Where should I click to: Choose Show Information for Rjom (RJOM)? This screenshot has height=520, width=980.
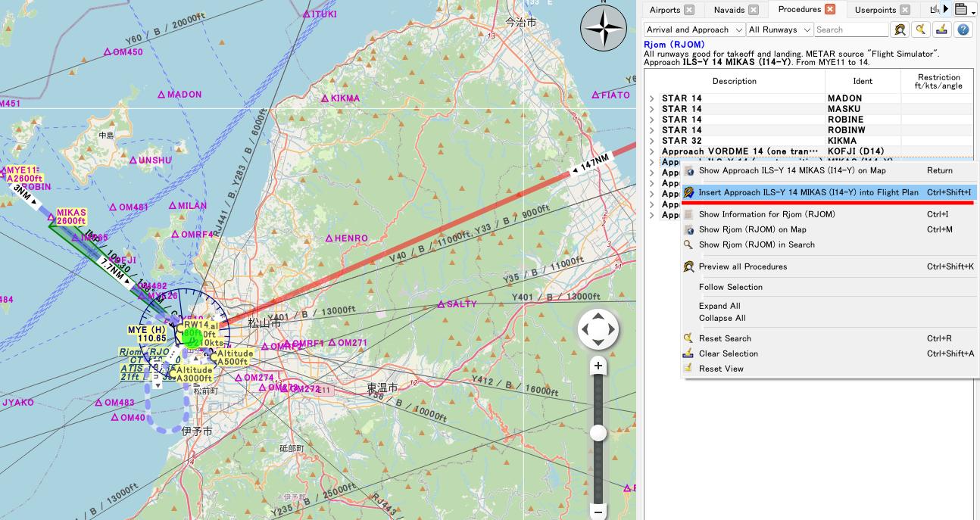click(766, 214)
